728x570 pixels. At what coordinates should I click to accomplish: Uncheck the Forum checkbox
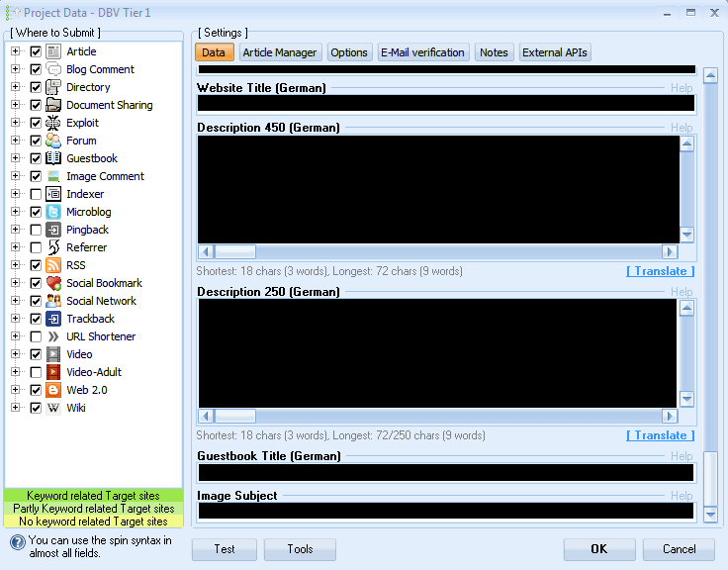click(36, 141)
